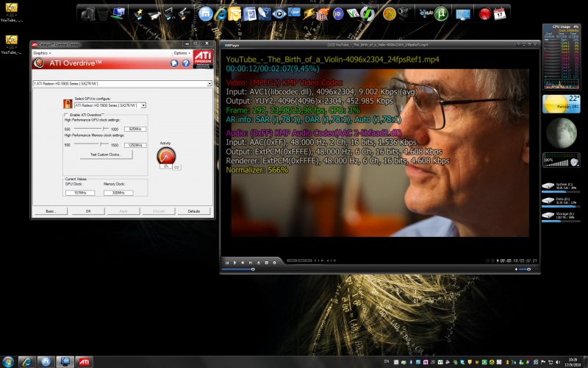Click the activity gauge link button beside 0%
Image resolution: width=588 pixels, height=368 pixels.
[x=176, y=167]
